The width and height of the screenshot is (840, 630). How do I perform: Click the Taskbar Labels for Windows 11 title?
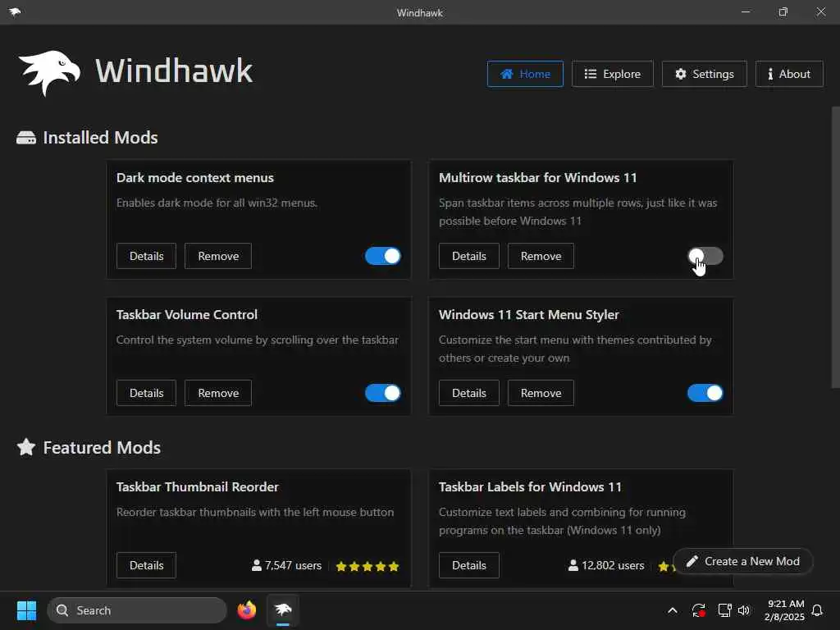[x=531, y=487]
